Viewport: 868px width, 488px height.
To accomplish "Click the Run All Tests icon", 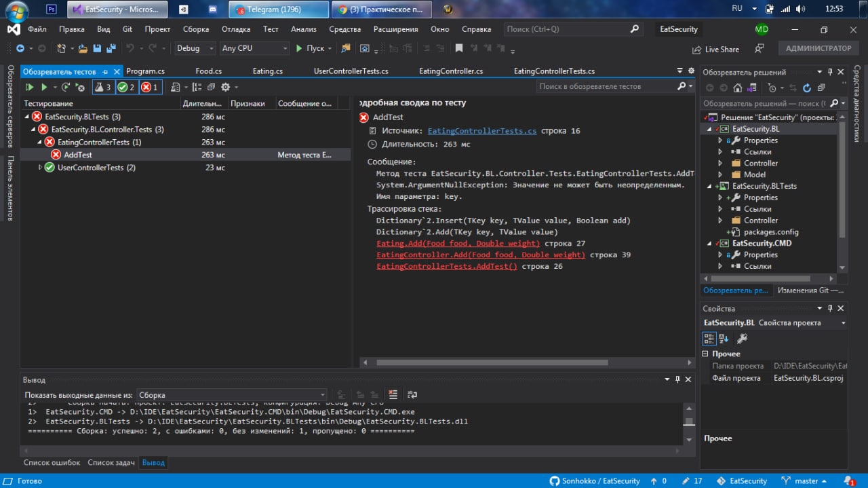I will 29,87.
